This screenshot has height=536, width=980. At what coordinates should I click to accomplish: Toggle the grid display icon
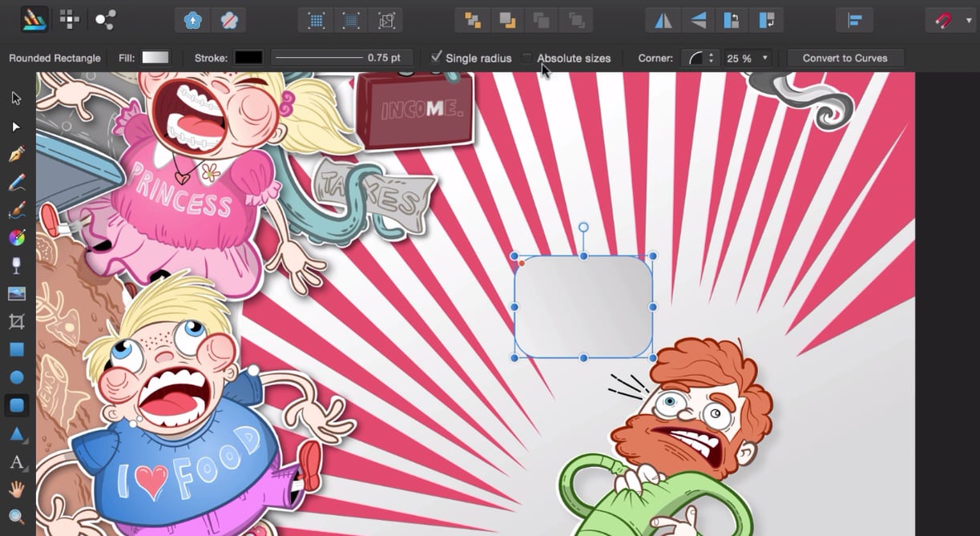(317, 20)
